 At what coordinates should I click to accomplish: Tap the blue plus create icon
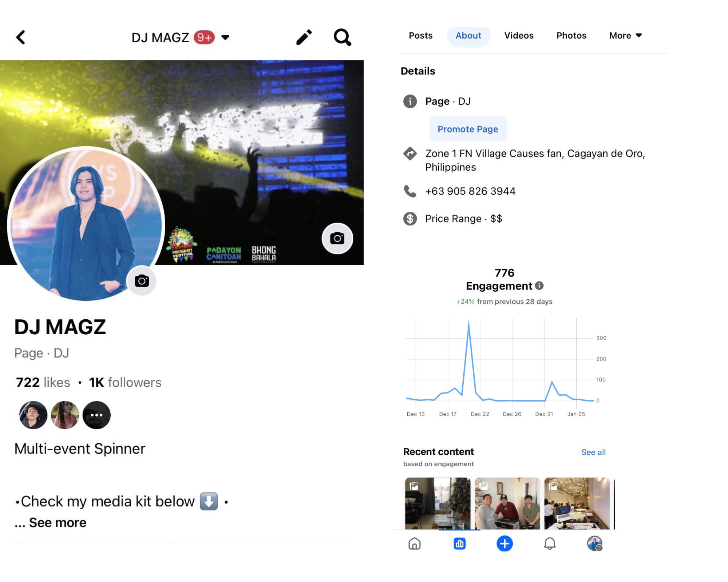coord(505,543)
